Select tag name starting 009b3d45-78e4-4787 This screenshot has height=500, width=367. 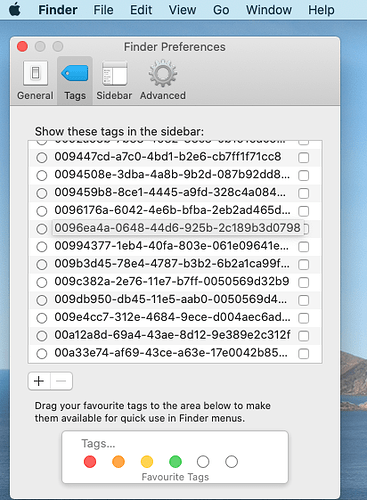pyautogui.click(x=172, y=264)
